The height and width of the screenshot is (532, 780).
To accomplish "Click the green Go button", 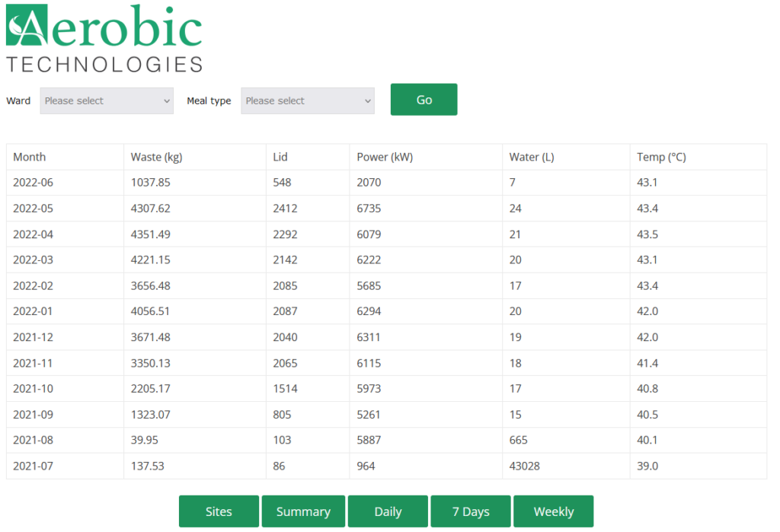I will click(424, 100).
